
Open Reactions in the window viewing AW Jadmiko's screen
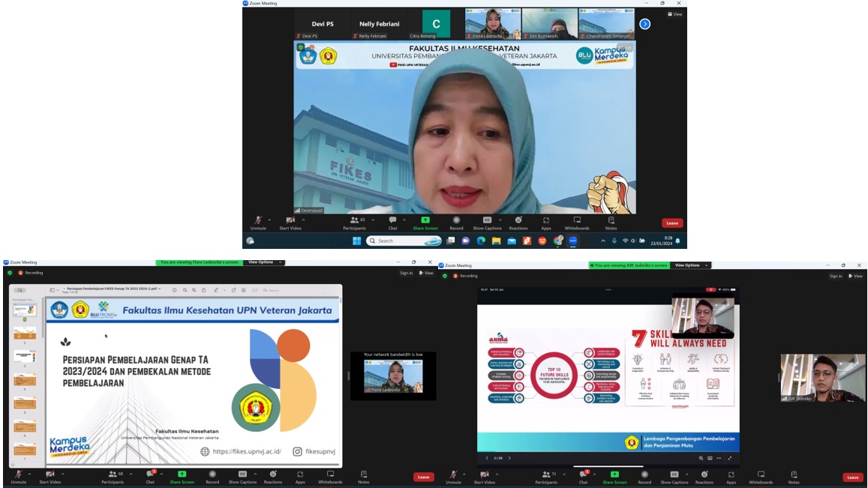pyautogui.click(x=704, y=476)
